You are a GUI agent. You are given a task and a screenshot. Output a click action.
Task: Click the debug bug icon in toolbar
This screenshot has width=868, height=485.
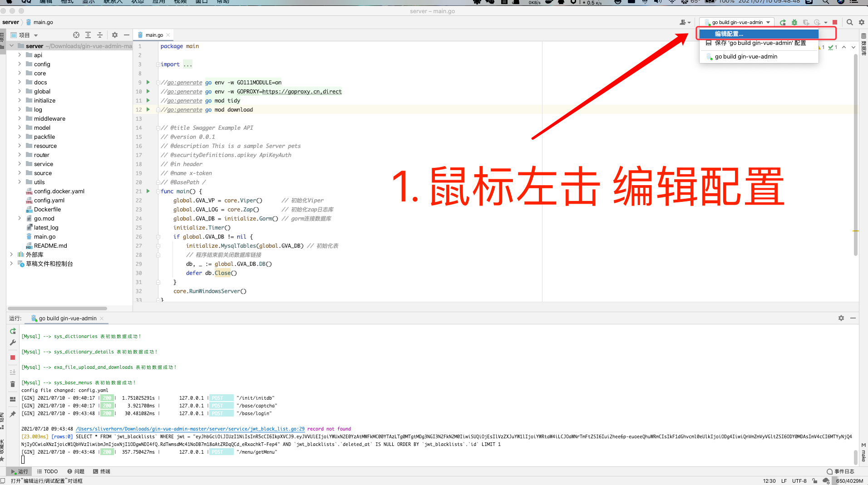(794, 22)
